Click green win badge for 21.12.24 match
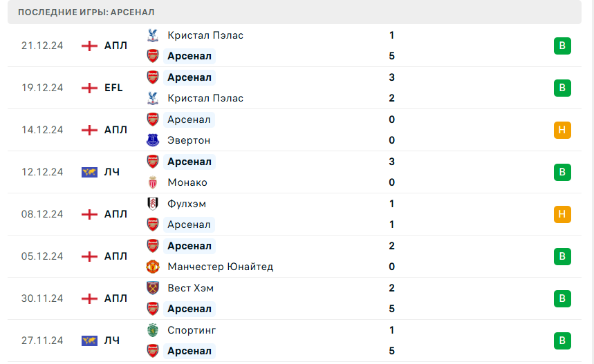 tap(562, 46)
